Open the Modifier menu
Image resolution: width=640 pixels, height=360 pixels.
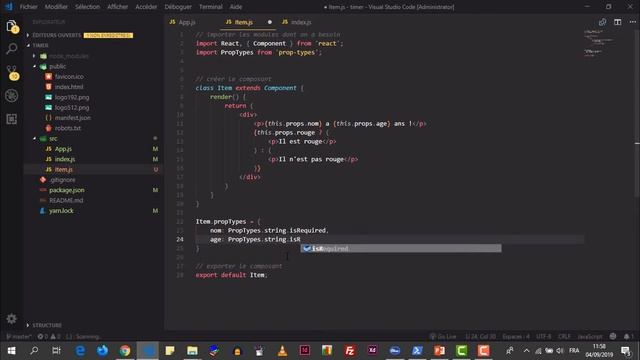[56, 7]
